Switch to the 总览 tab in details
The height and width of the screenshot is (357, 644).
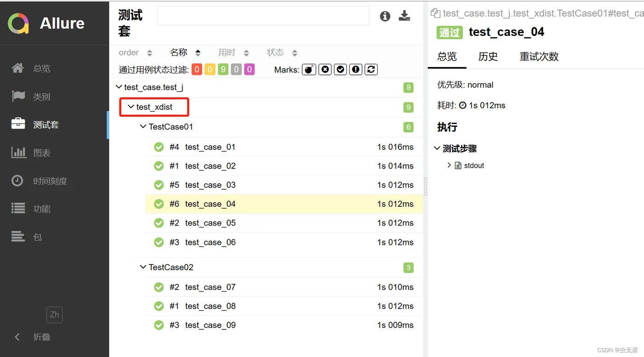447,57
